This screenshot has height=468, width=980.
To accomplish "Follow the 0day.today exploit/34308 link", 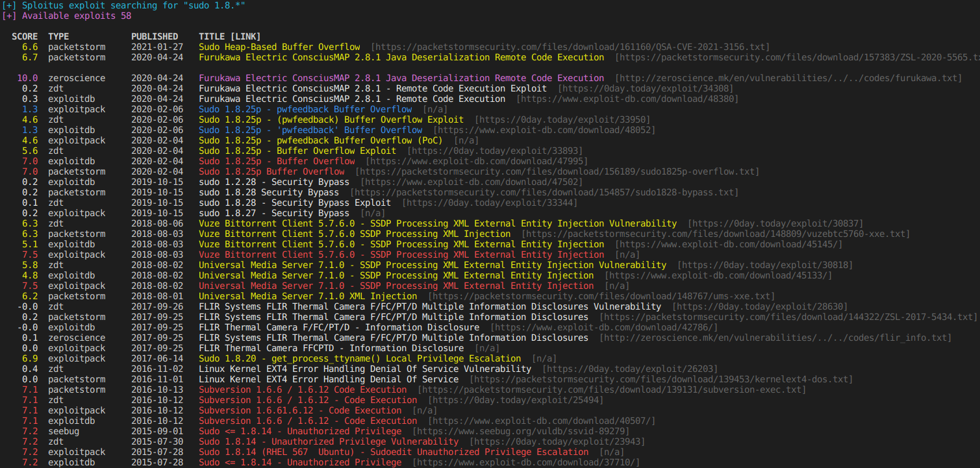I will click(646, 88).
